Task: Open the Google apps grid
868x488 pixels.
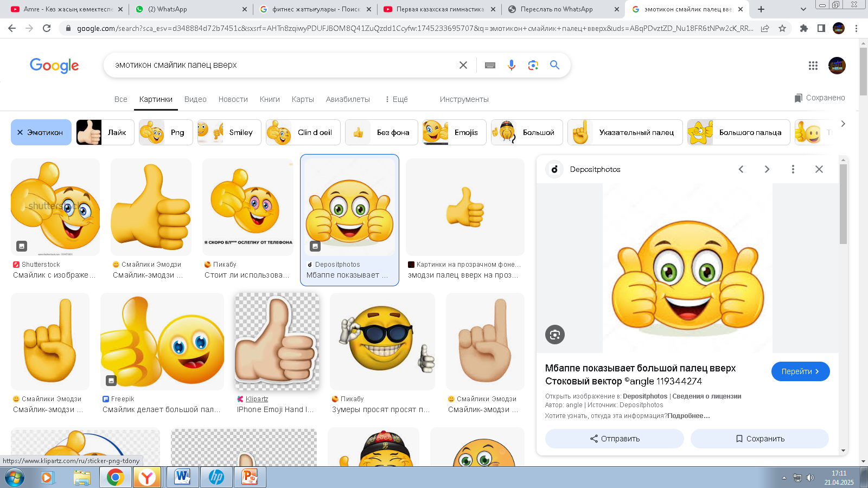Action: click(813, 66)
